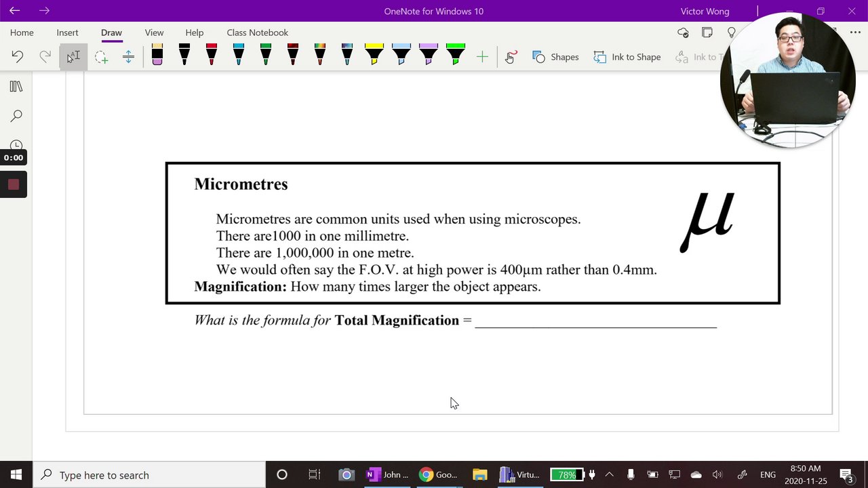
Task: Open the Windows Start menu
Action: click(16, 474)
